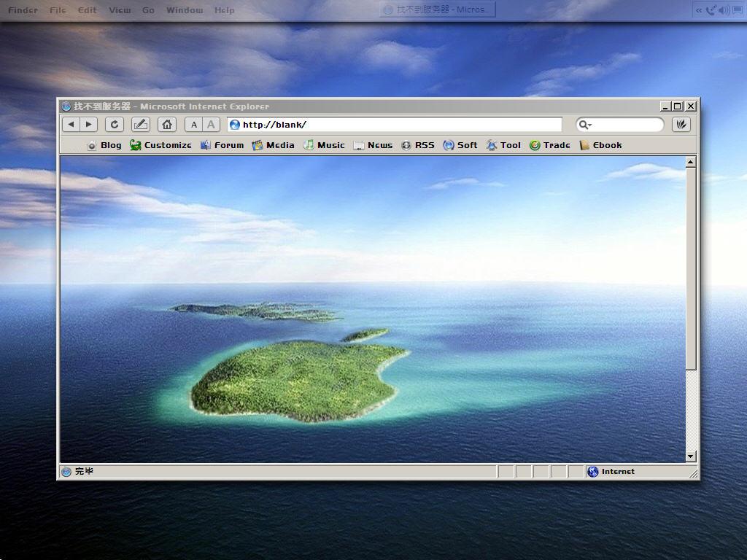This screenshot has width=747, height=560.
Task: Click the volume speaker tray icon
Action: tap(724, 10)
